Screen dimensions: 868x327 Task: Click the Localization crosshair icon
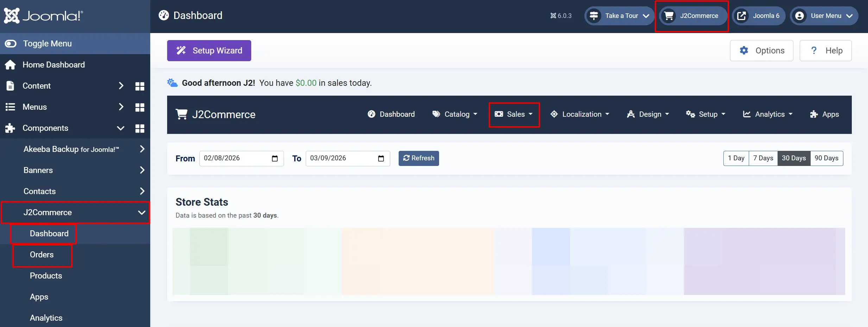click(554, 114)
